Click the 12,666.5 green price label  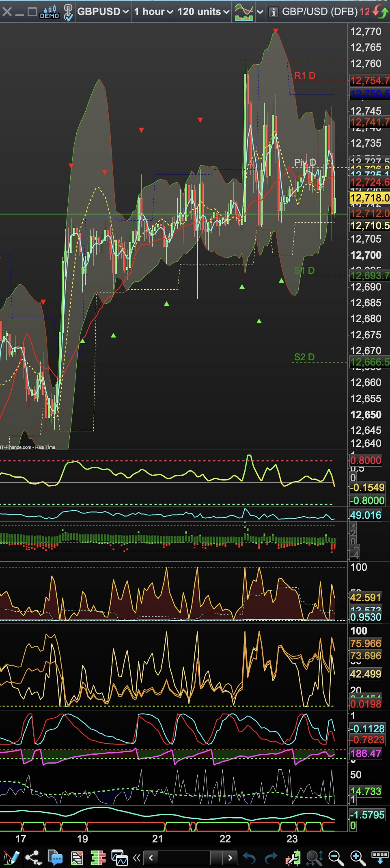pyautogui.click(x=370, y=362)
